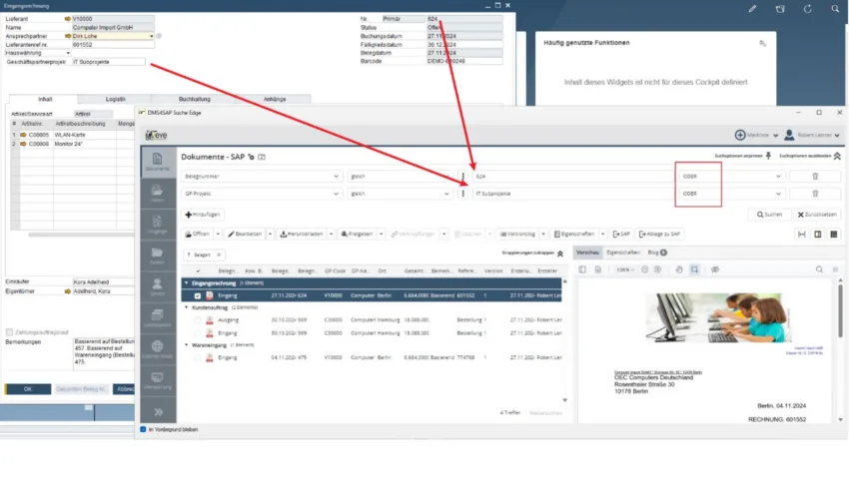This screenshot has width=849, height=504.
Task: Switch to the Vorschau tab
Action: tap(587, 252)
